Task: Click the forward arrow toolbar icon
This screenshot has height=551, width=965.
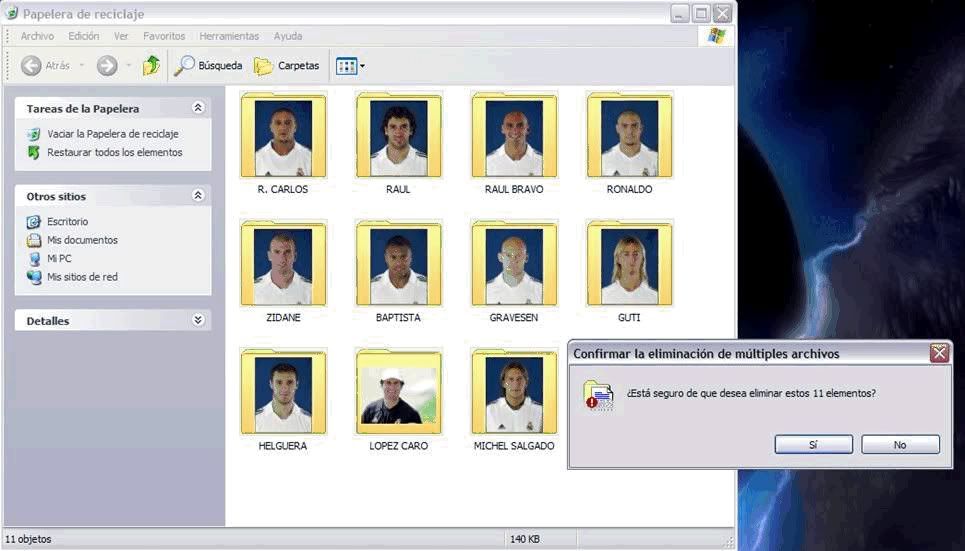Action: click(106, 65)
